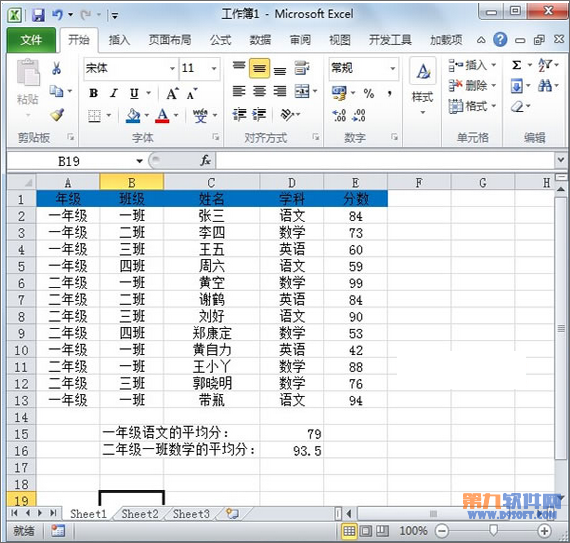Image resolution: width=570 pixels, height=543 pixels.
Task: Click the Undo icon in quick access toolbar
Action: [57, 15]
